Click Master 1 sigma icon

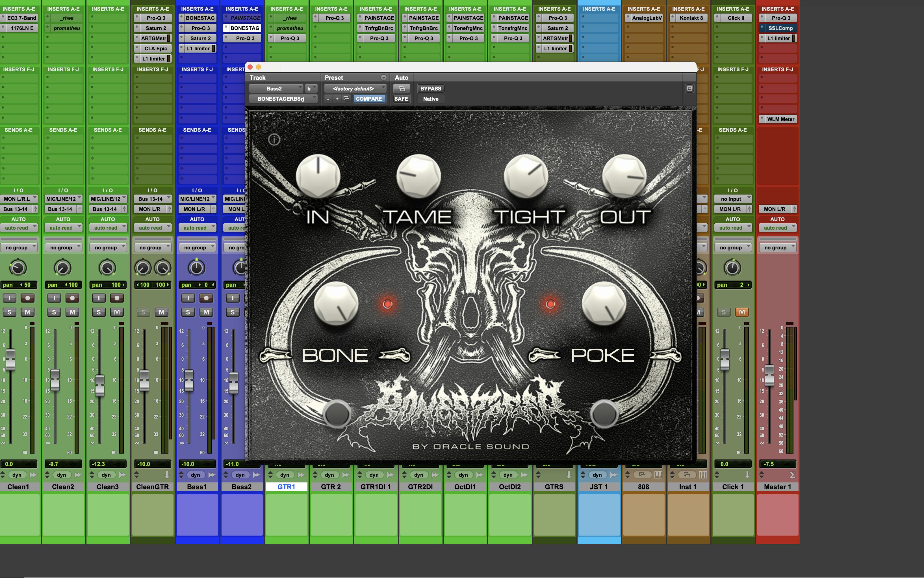click(792, 475)
